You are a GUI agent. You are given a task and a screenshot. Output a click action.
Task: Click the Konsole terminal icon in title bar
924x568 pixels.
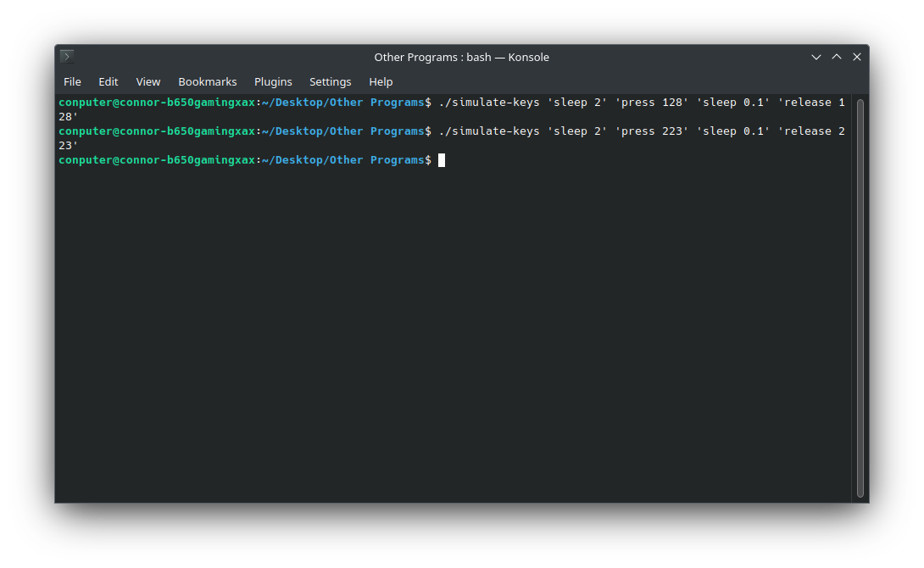pos(67,57)
